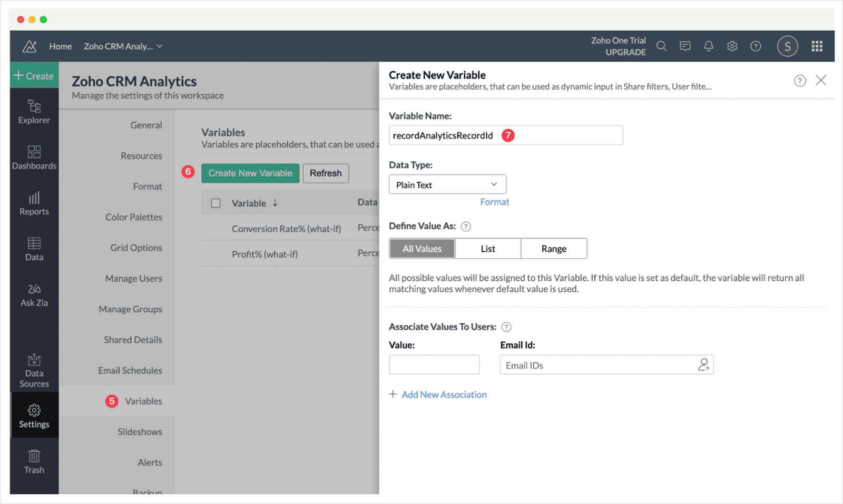Image resolution: width=843 pixels, height=504 pixels.
Task: Click the sort arrow beside Variable column
Action: tap(275, 203)
